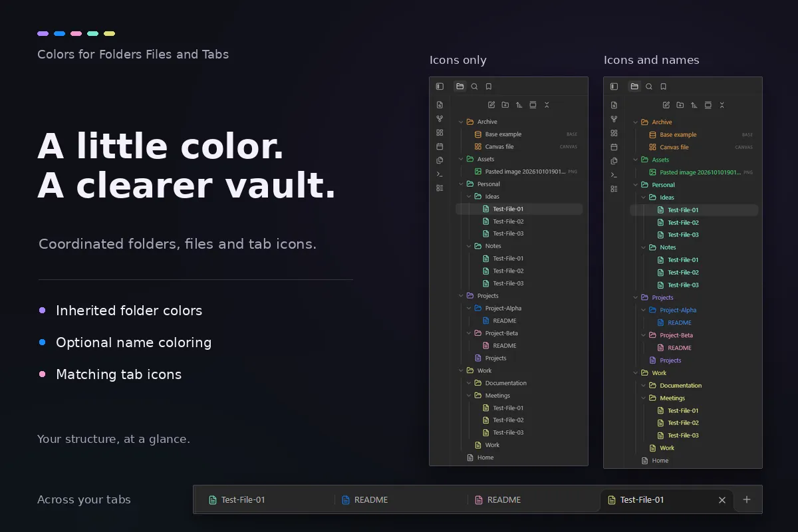
Task: Open command palette ribbon icon, Icons only panel
Action: pyautogui.click(x=440, y=174)
